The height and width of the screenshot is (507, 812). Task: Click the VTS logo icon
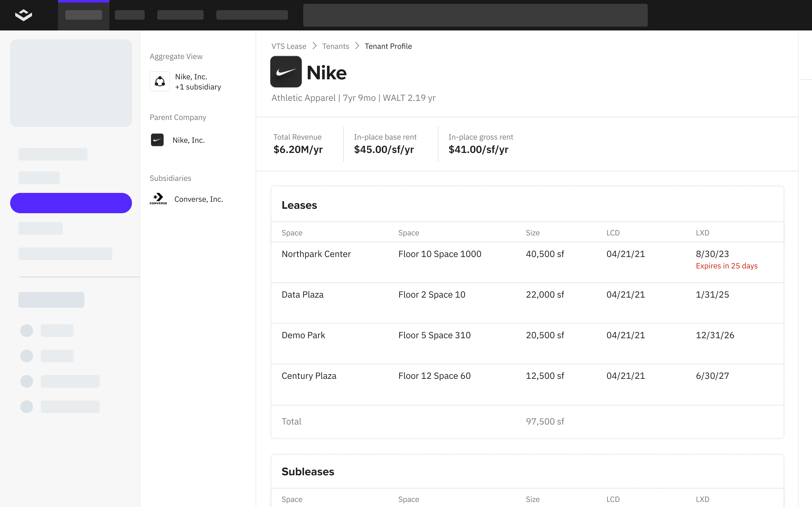(x=23, y=15)
